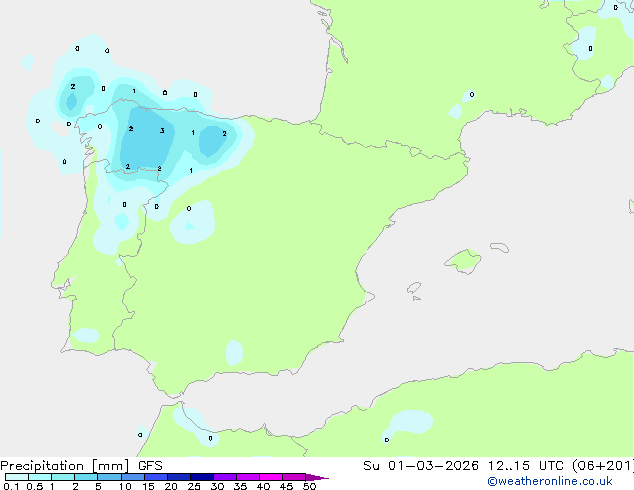The image size is (634, 490).
Task: Select the 30–35 mm purple legend box
Action: [x=225, y=477]
